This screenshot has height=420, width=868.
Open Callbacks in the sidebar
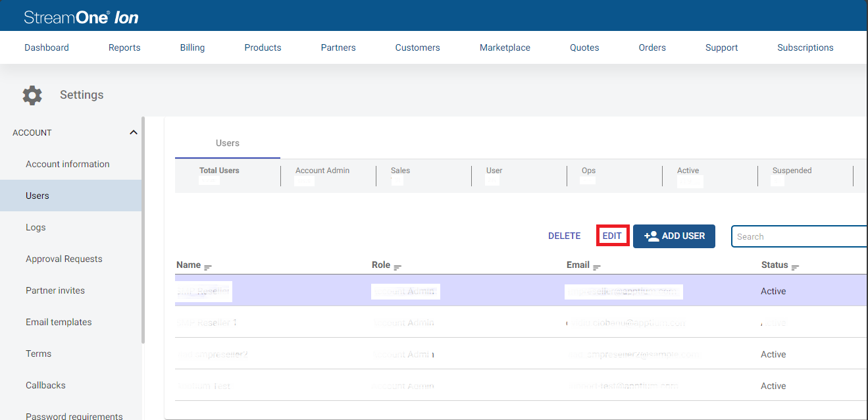45,385
